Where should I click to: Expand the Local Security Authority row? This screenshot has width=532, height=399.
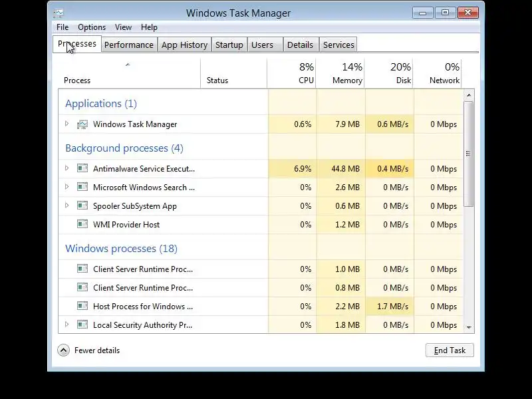(x=67, y=325)
